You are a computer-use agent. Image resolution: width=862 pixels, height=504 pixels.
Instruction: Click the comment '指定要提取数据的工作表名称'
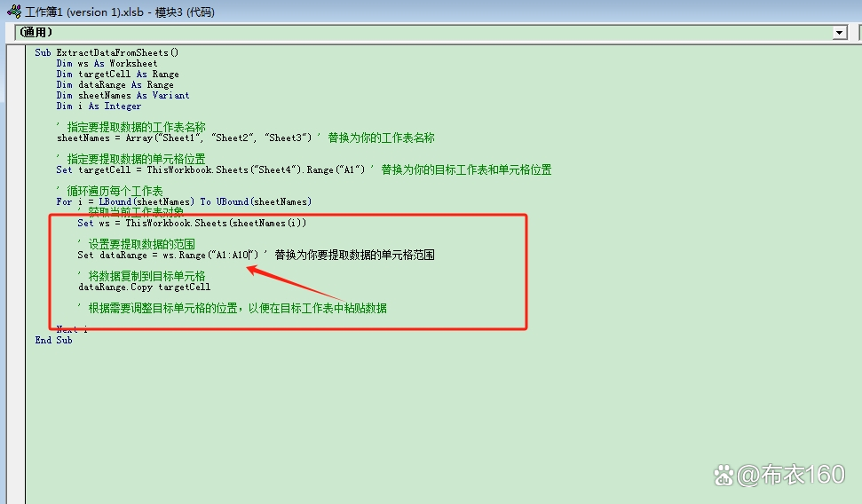click(x=137, y=127)
